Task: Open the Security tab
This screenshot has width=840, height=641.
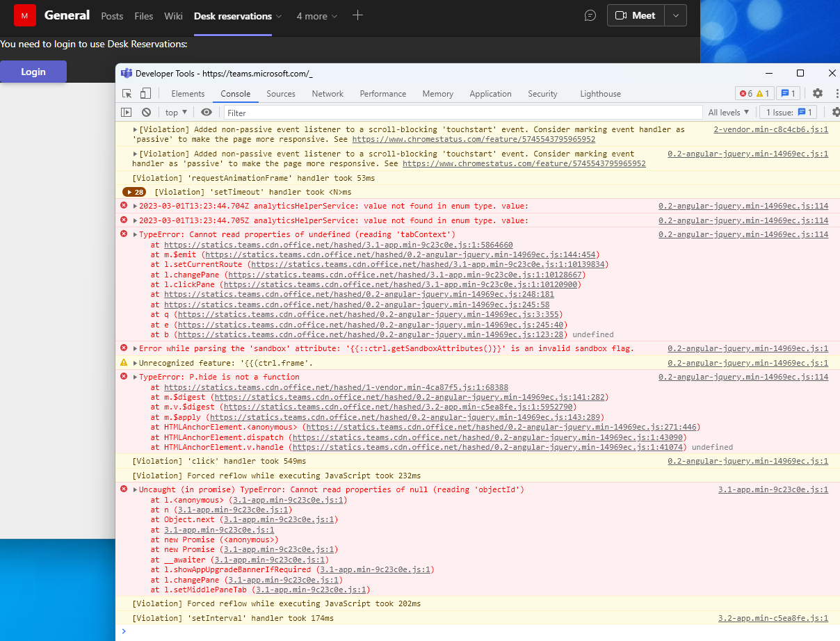Action: tap(542, 94)
